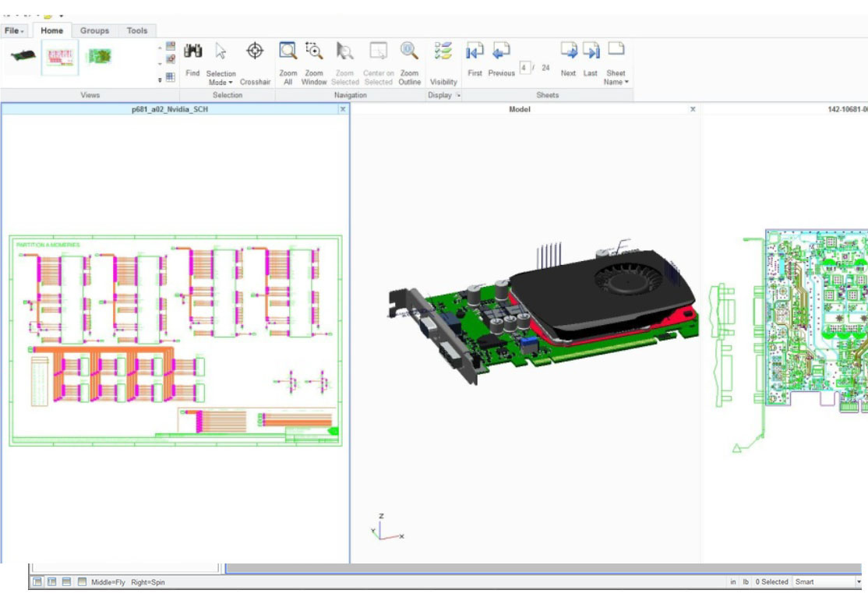The image size is (868, 597).
Task: Select the pink schematic view thumbnail
Action: pos(60,57)
